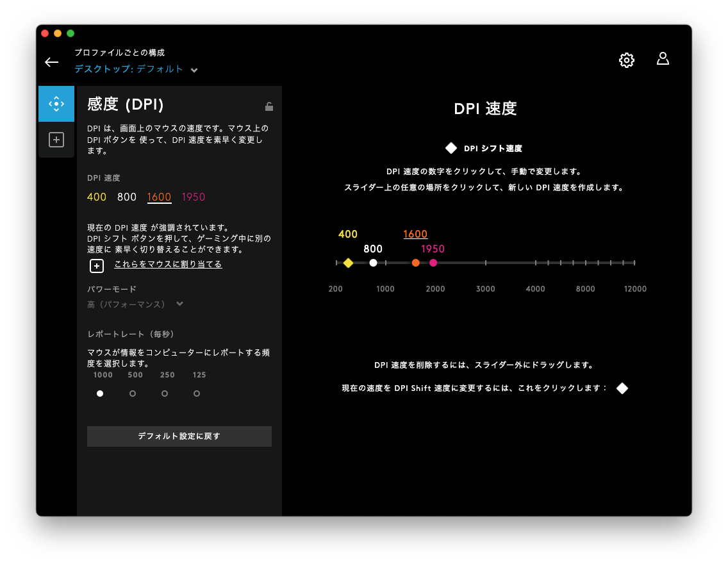Close the window with red button
The height and width of the screenshot is (564, 728).
45,33
